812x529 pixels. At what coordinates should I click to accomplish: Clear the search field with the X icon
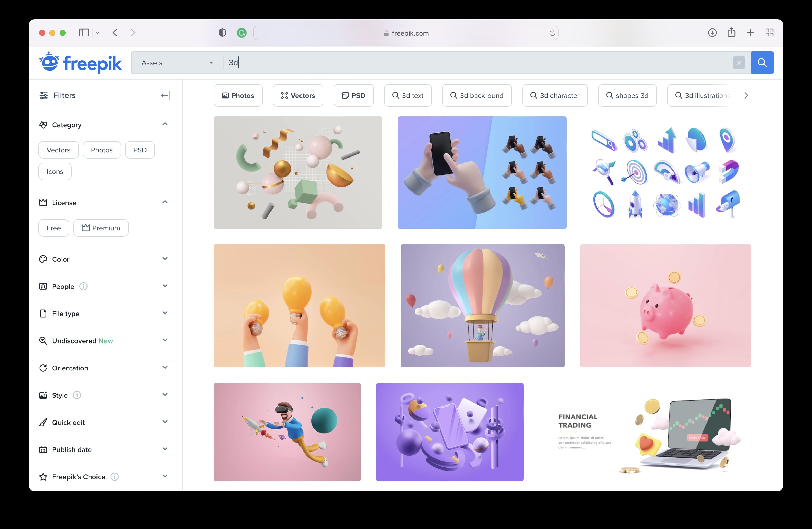tap(739, 62)
